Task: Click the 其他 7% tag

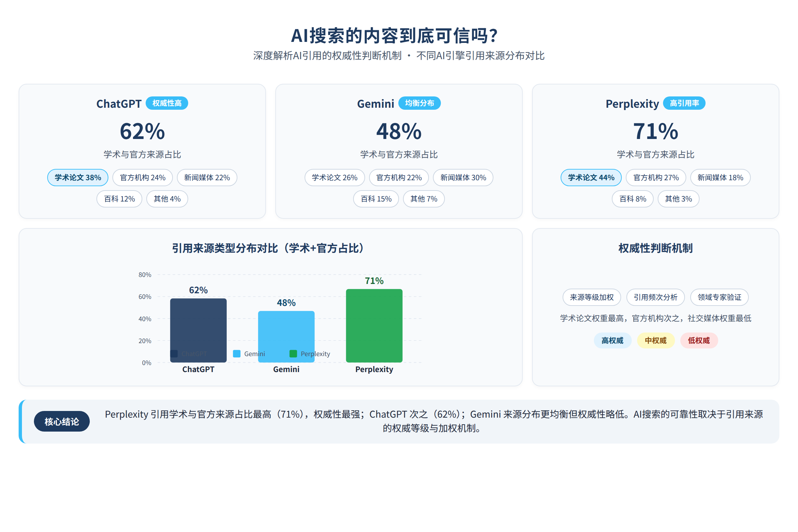Action: click(424, 199)
